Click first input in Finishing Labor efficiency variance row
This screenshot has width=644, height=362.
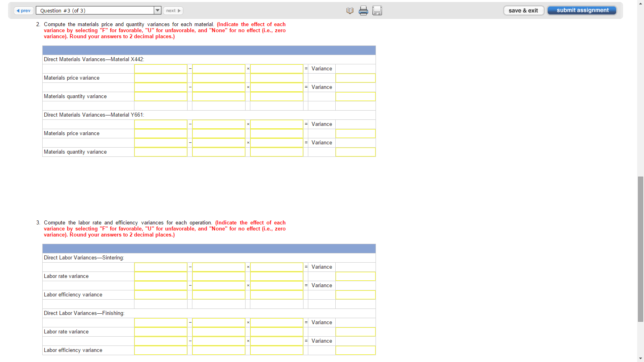(161, 350)
